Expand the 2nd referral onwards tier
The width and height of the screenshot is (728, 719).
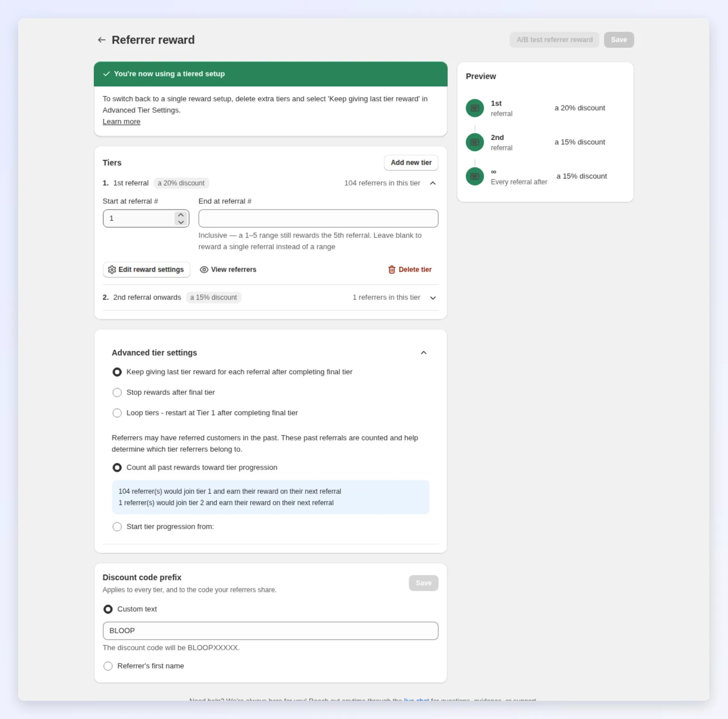point(433,298)
